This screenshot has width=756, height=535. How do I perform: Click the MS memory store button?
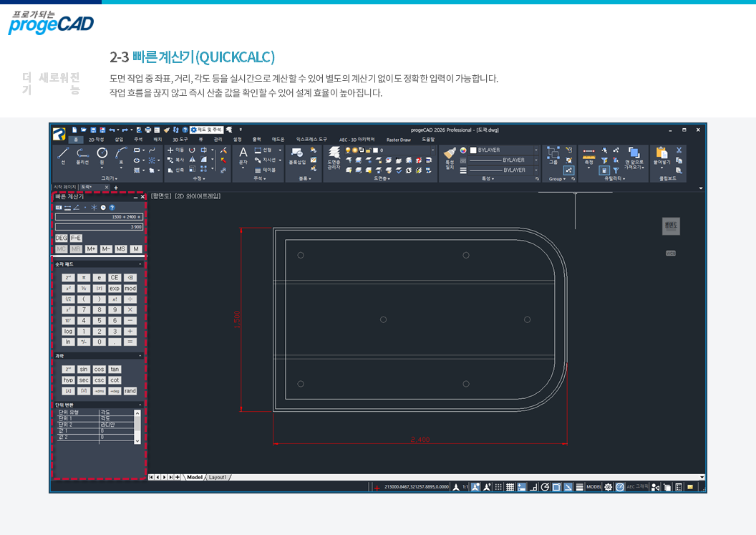(x=120, y=249)
